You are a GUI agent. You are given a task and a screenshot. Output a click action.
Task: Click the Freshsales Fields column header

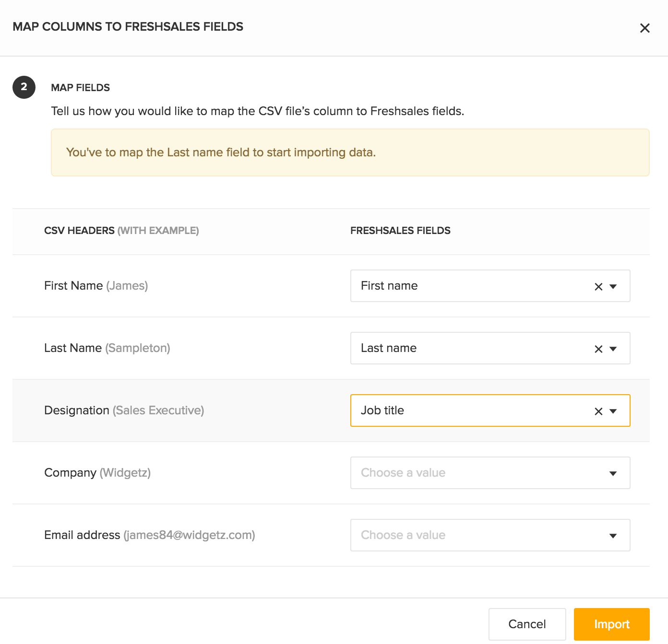[400, 231]
